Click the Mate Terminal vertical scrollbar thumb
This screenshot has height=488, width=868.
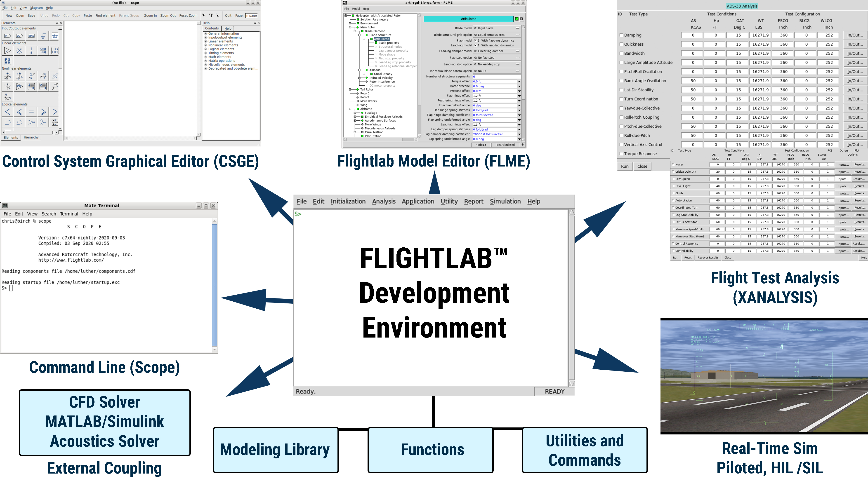click(215, 285)
